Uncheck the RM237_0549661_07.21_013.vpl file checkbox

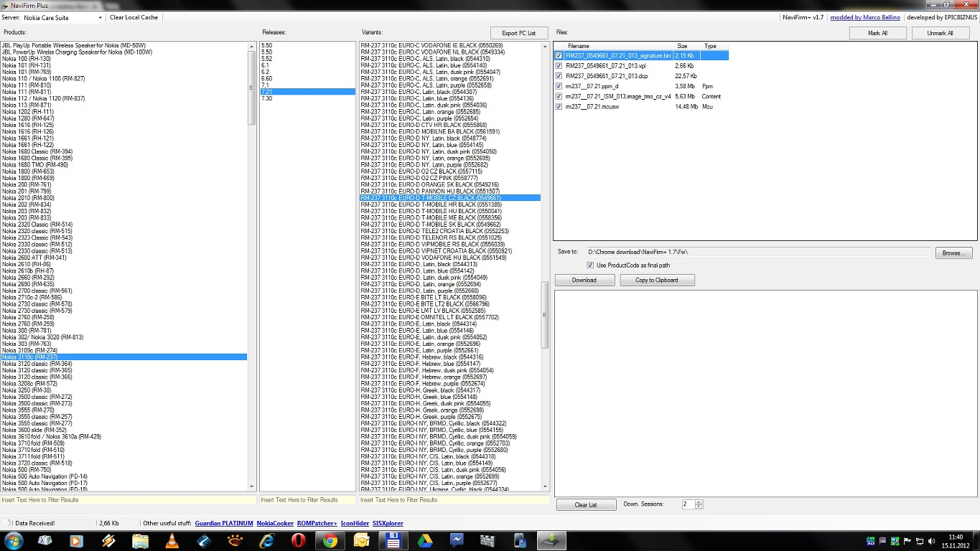click(559, 65)
